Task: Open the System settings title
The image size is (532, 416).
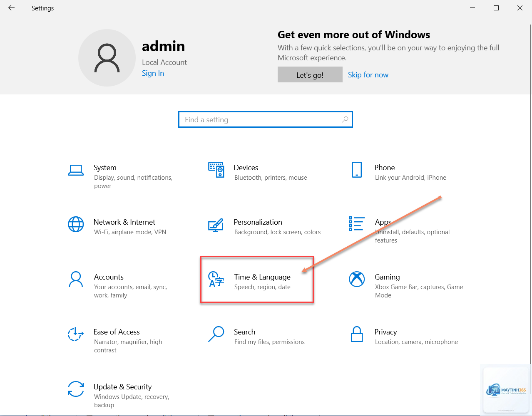Action: click(x=105, y=168)
